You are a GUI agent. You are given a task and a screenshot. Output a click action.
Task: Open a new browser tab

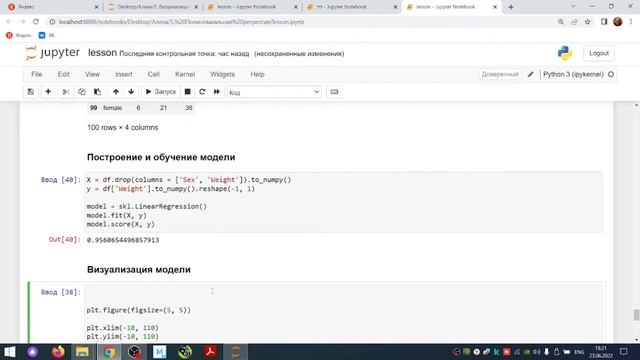pos(511,7)
